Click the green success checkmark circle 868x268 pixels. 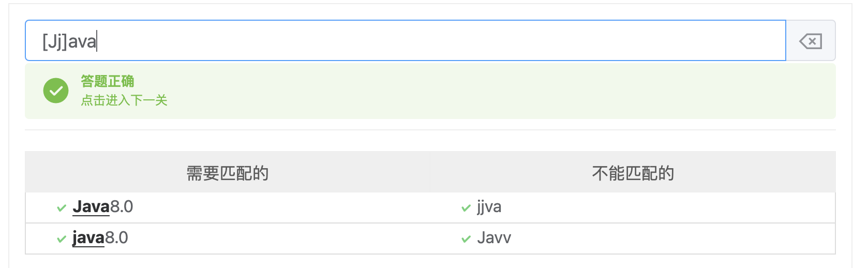[56, 91]
